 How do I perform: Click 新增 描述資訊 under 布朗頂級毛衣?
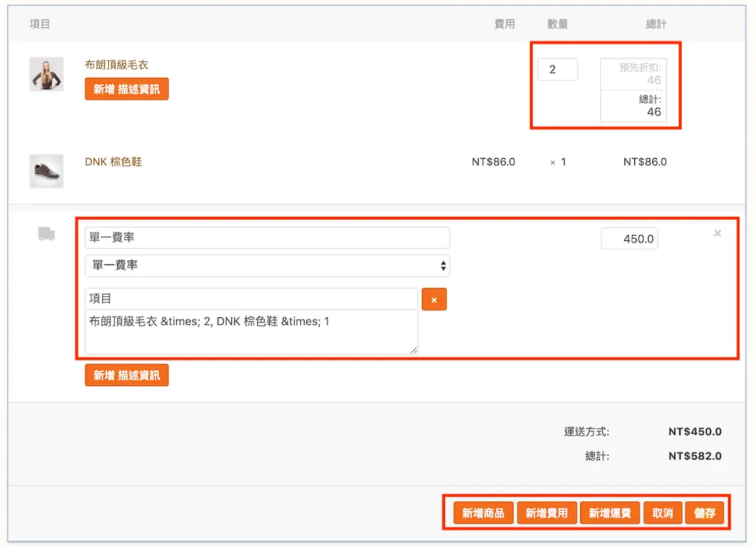coord(127,89)
